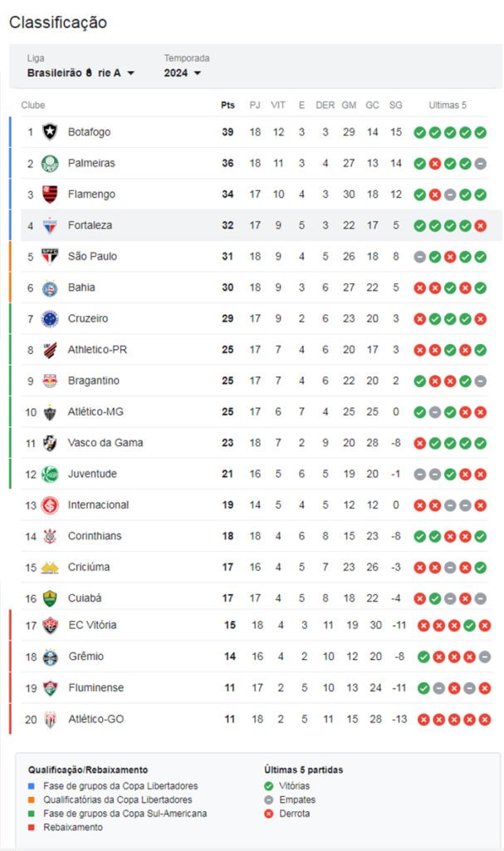Click the São Paulo club crest
Screen dimensions: 504x851
tap(50, 257)
